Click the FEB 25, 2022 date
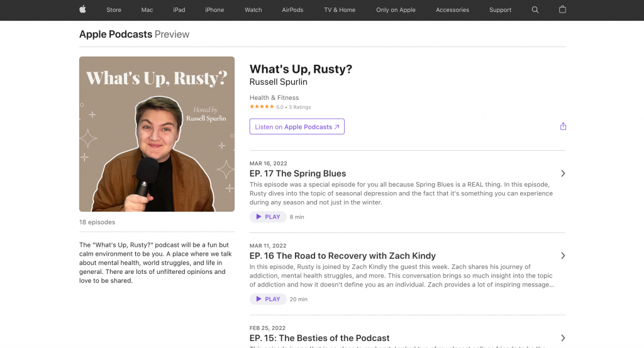644x348 pixels. click(267, 328)
